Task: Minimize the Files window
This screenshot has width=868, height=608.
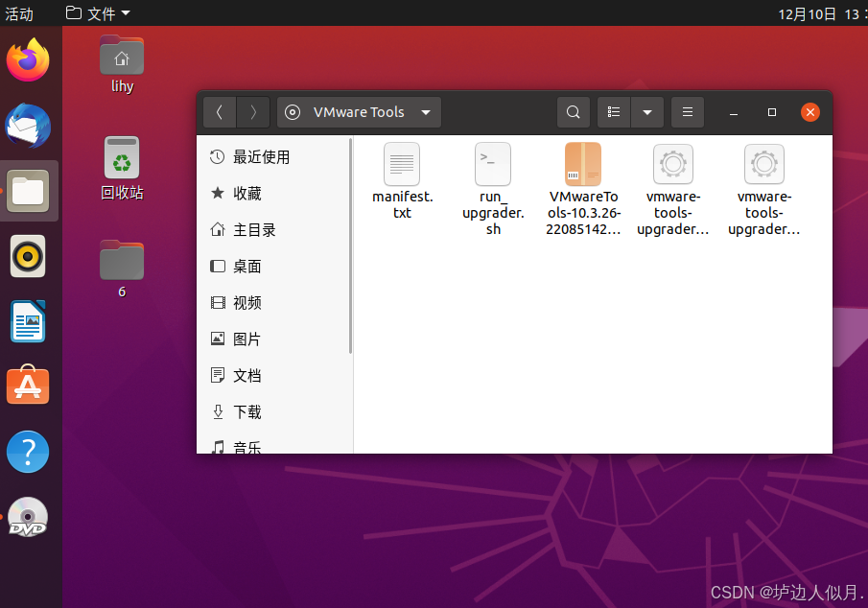Action: (734, 112)
